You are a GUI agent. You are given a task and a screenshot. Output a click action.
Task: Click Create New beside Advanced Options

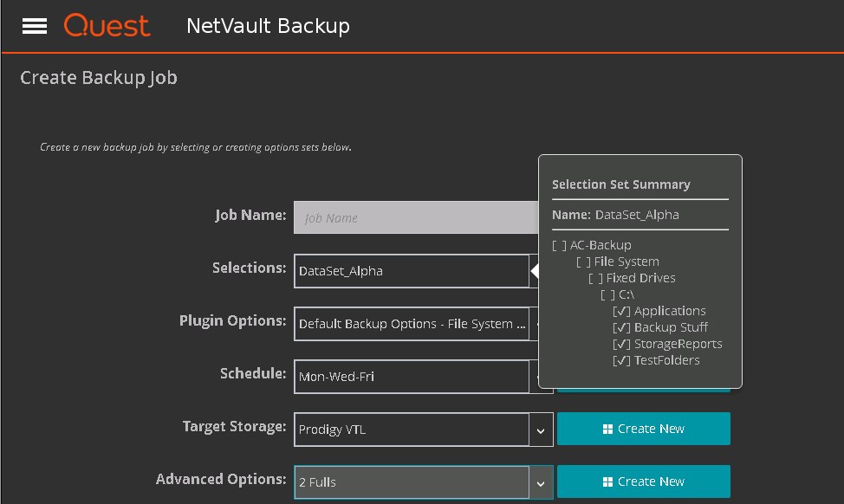(643, 481)
